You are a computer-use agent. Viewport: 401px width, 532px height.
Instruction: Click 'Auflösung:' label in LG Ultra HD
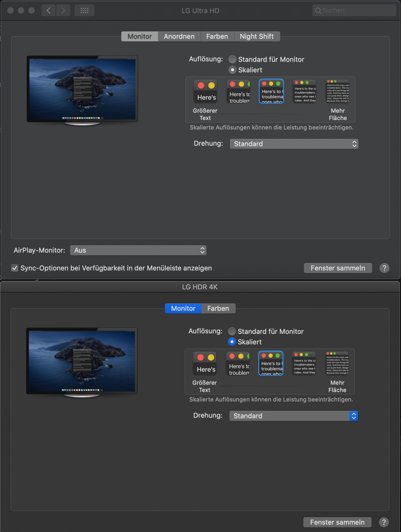pos(206,59)
